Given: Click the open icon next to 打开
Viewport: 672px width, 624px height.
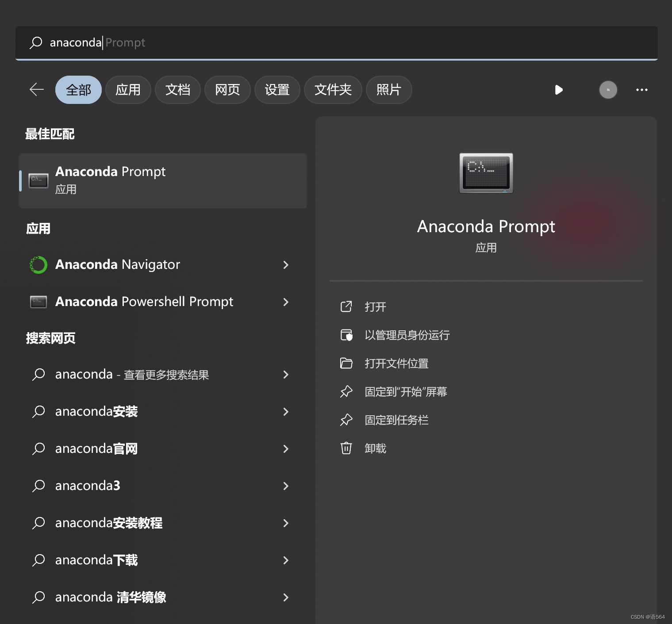Looking at the screenshot, I should click(x=346, y=306).
